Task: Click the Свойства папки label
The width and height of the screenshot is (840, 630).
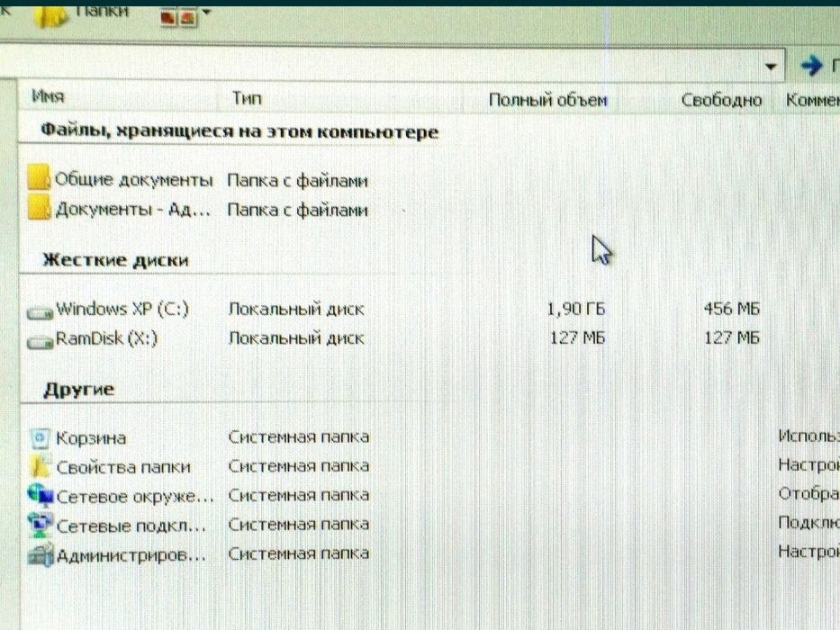Action: (x=123, y=467)
